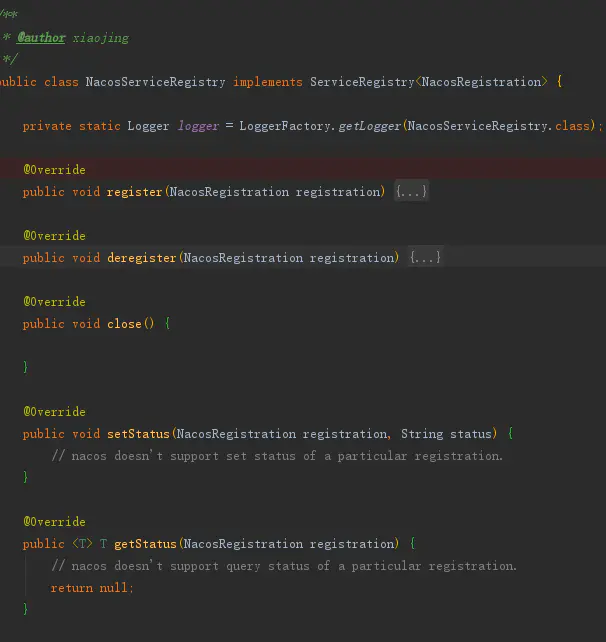Expand the folded deregister method body

[425, 258]
